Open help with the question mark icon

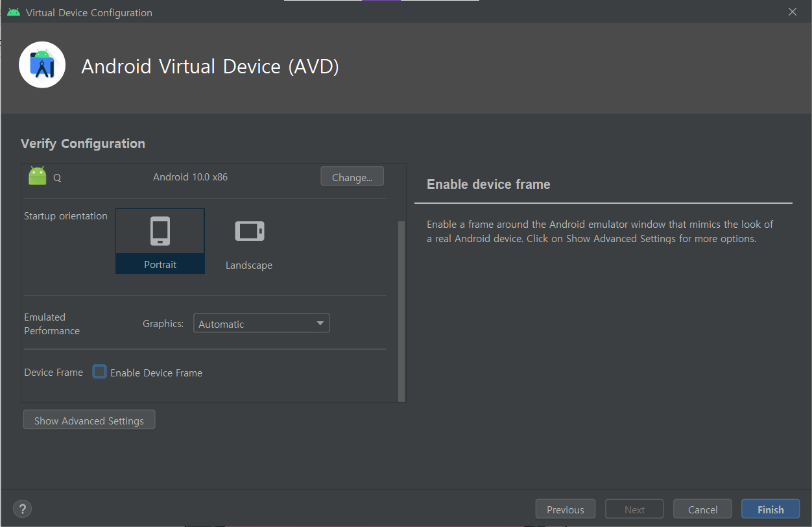pyautogui.click(x=22, y=509)
